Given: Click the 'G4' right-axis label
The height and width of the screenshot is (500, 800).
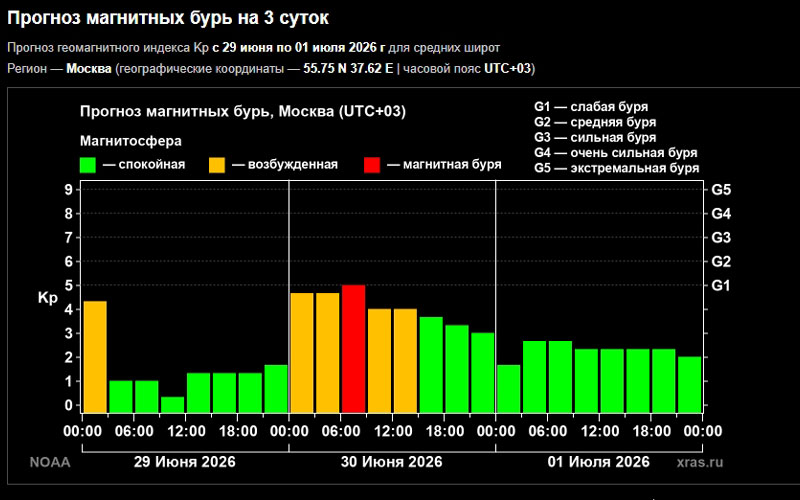Looking at the screenshot, I should pyautogui.click(x=721, y=214).
